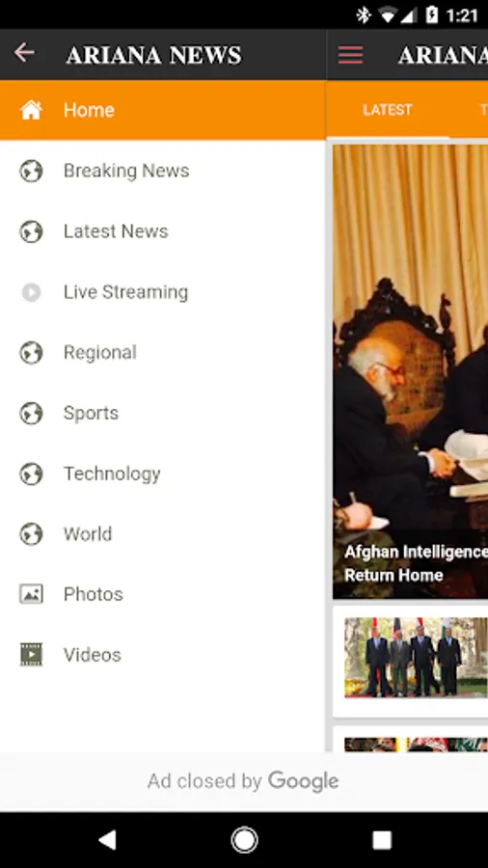The image size is (488, 868).
Task: Go to the World section
Action: point(162,534)
